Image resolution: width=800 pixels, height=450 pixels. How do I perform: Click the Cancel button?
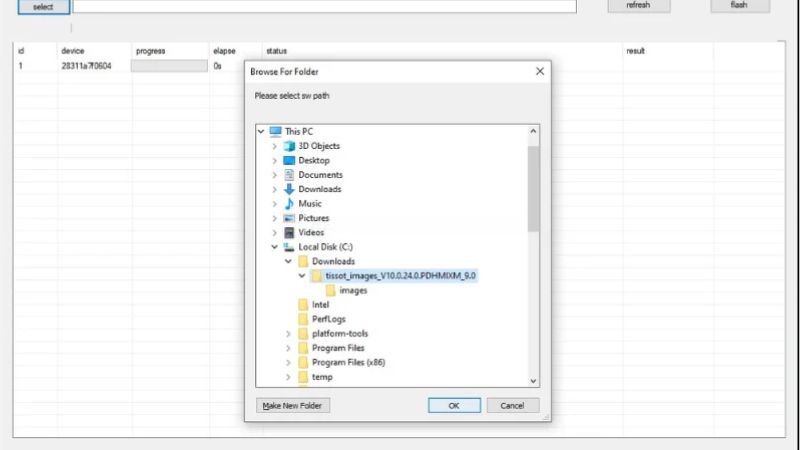[x=512, y=406]
